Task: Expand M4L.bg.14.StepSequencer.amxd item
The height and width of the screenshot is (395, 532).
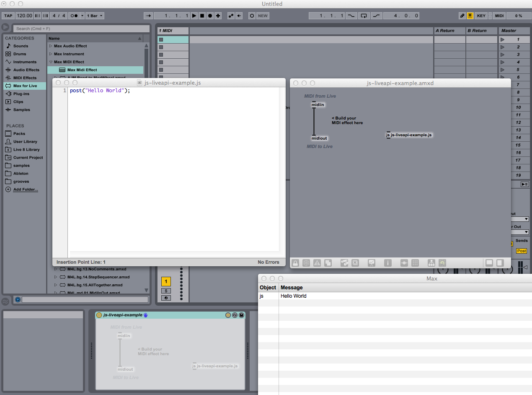Action: click(x=56, y=277)
